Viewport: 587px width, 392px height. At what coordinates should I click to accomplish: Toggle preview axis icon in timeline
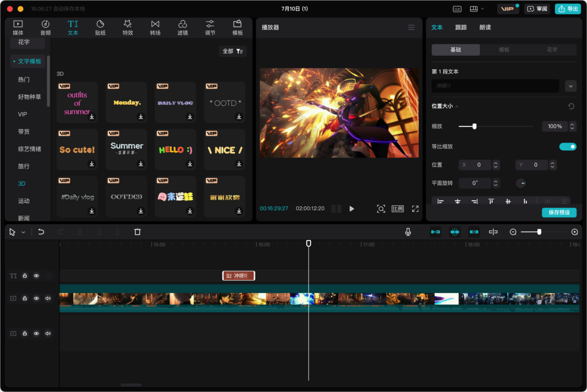(x=493, y=232)
